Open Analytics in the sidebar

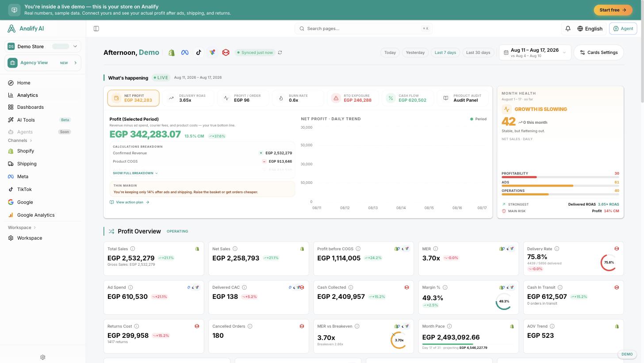pyautogui.click(x=43, y=95)
